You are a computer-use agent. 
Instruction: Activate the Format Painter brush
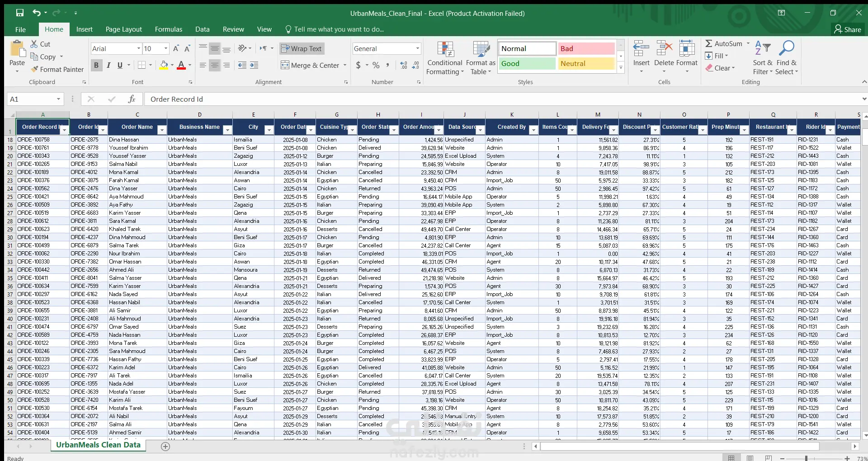pos(57,69)
